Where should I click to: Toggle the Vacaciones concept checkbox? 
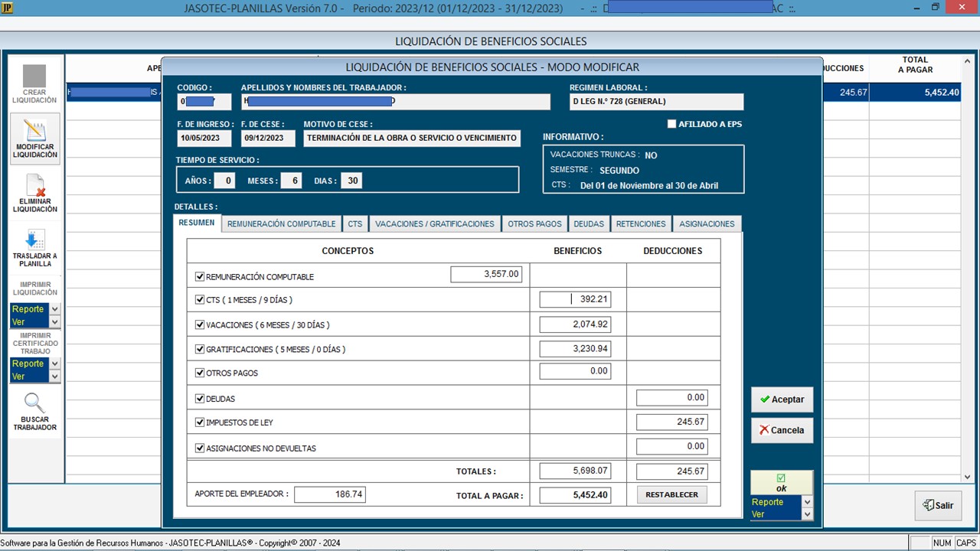[x=200, y=325]
